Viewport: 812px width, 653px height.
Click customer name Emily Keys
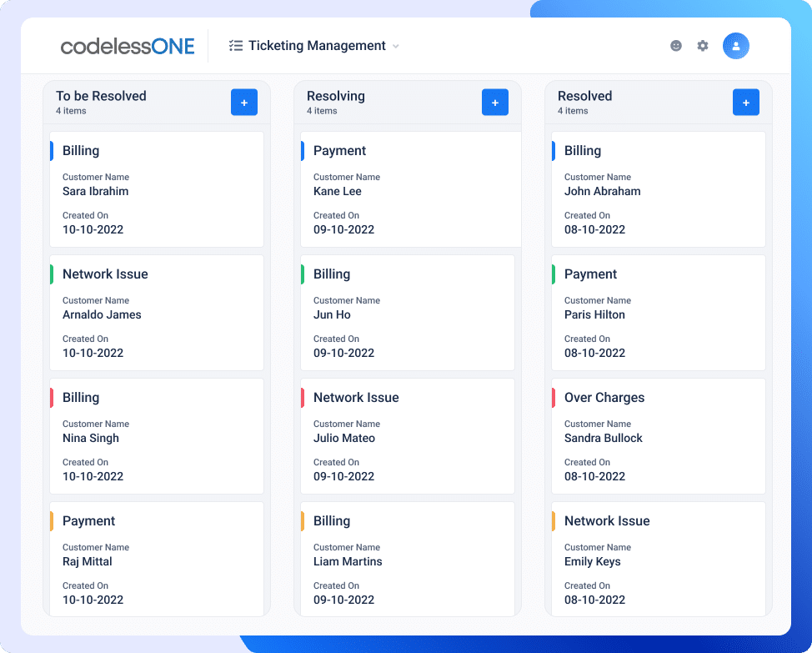[x=593, y=561]
